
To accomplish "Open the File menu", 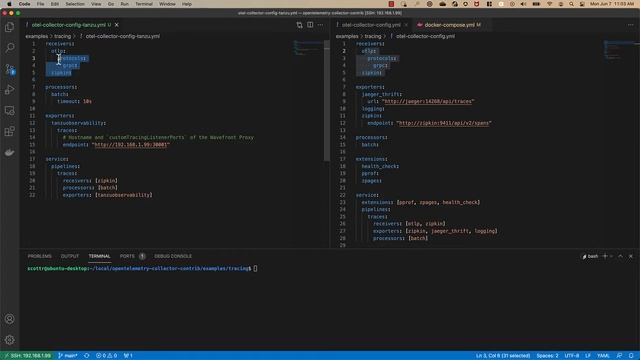I will point(40,4).
